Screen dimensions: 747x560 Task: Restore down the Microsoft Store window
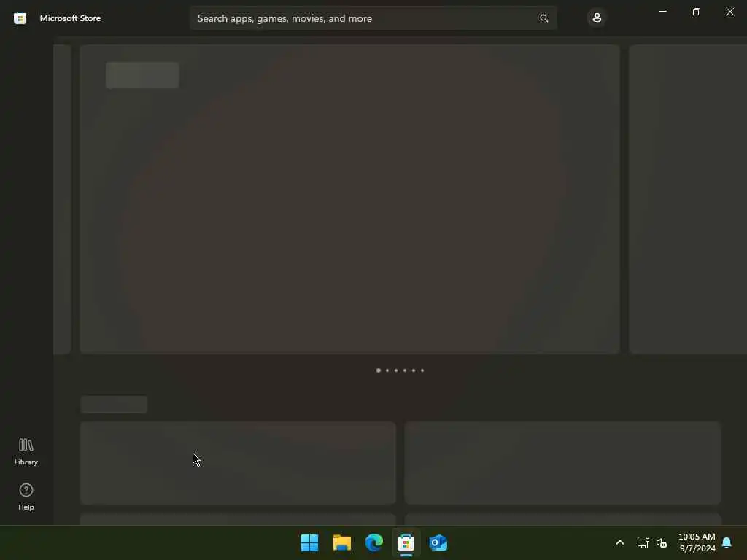click(696, 12)
